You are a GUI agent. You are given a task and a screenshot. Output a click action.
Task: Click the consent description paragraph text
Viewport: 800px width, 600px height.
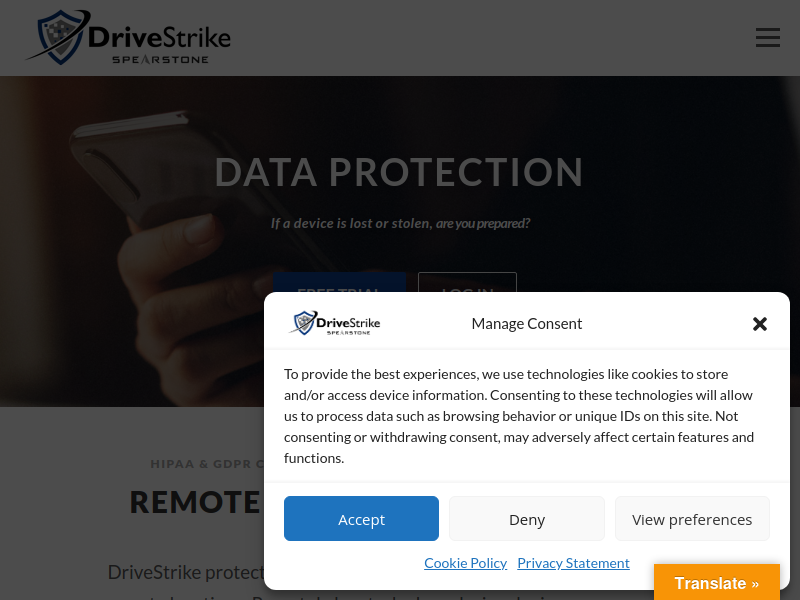click(x=518, y=416)
